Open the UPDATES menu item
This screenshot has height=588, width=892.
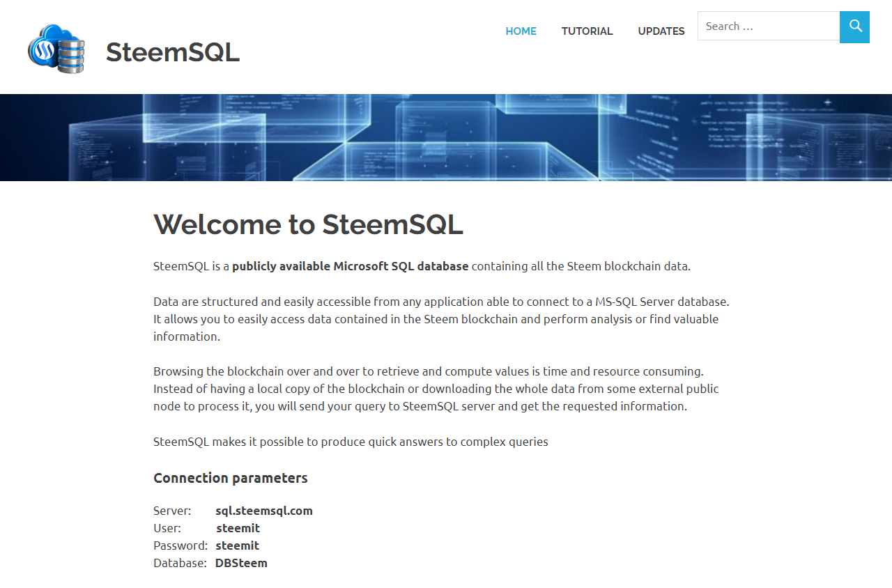(661, 31)
